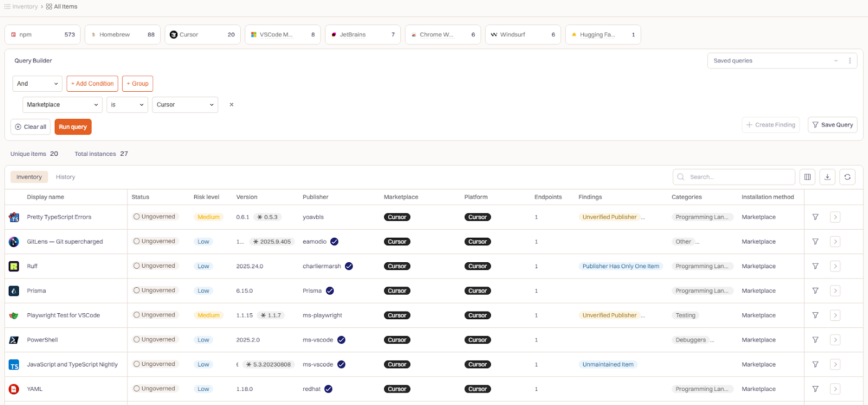
Task: Open the Saved queries dropdown
Action: (776, 61)
